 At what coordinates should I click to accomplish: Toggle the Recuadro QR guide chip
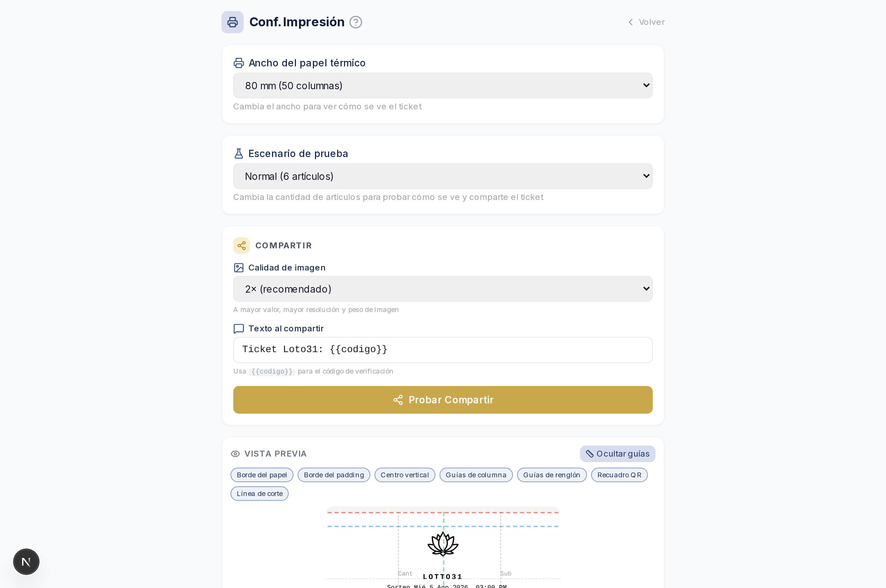pyautogui.click(x=619, y=475)
